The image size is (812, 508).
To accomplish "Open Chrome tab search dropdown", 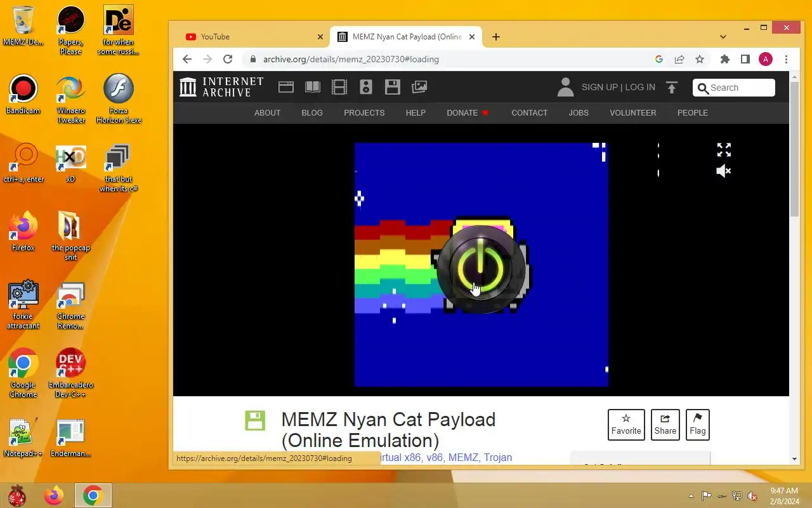I will tap(723, 37).
